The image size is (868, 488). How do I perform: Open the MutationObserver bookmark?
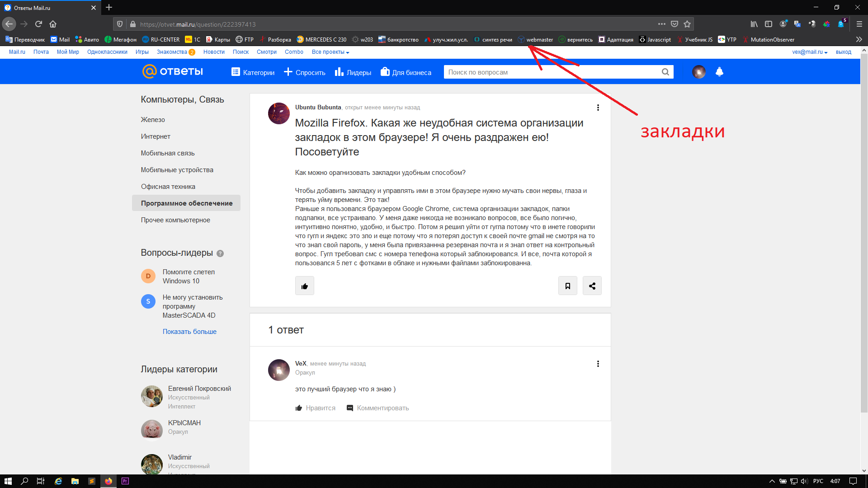coord(768,40)
